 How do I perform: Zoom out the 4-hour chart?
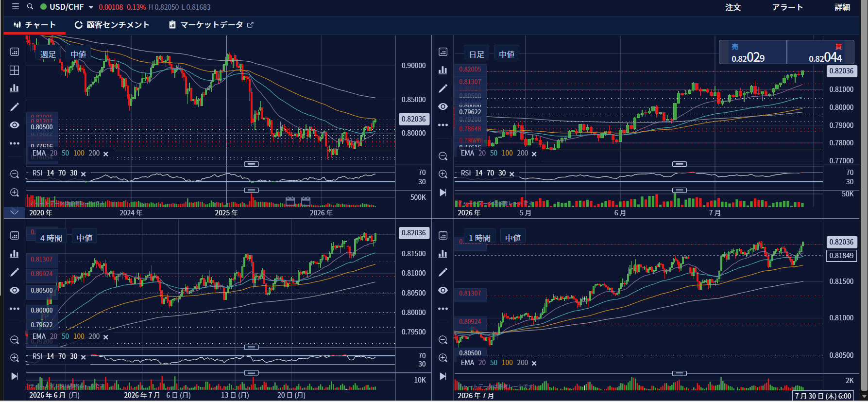pyautogui.click(x=15, y=339)
